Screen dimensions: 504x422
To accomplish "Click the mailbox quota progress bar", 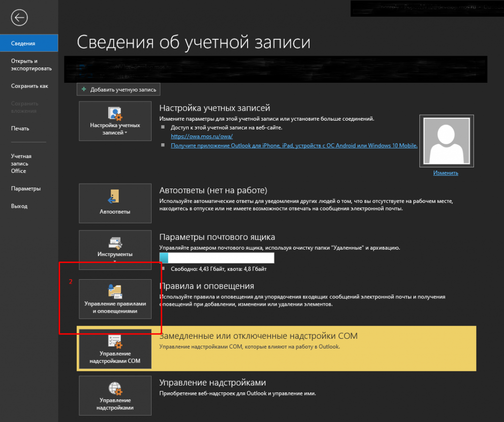I will [217, 258].
